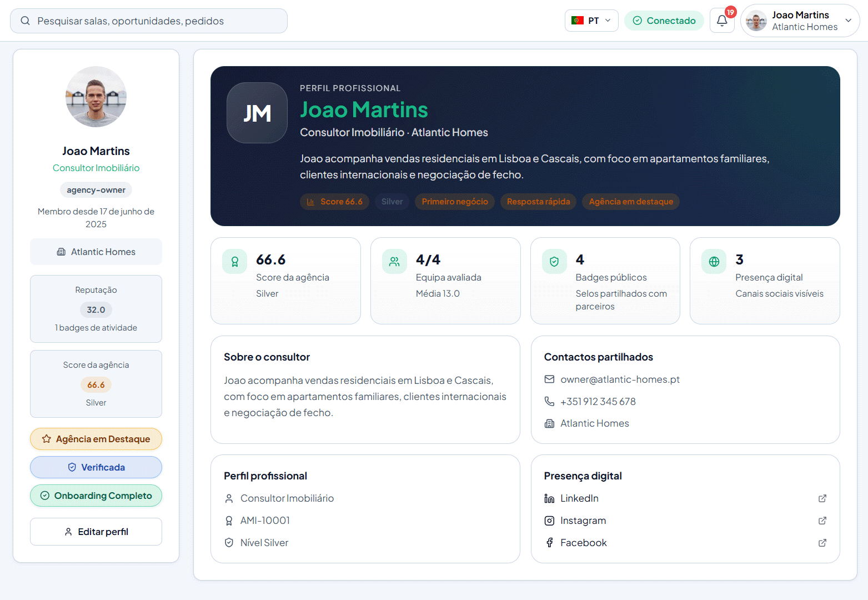Image resolution: width=868 pixels, height=600 pixels.
Task: Click the Badges públicos shield icon
Action: tap(554, 262)
